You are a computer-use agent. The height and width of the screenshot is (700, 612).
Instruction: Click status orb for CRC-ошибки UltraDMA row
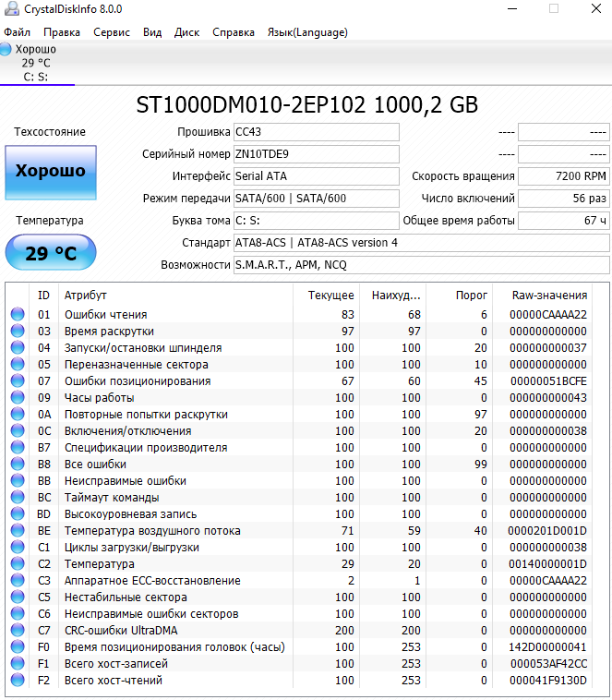(18, 631)
